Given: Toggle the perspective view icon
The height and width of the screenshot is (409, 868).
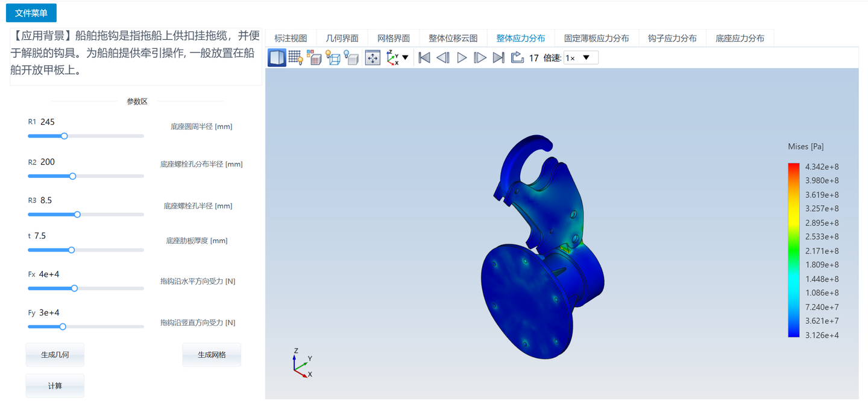Looking at the screenshot, I should [x=277, y=58].
